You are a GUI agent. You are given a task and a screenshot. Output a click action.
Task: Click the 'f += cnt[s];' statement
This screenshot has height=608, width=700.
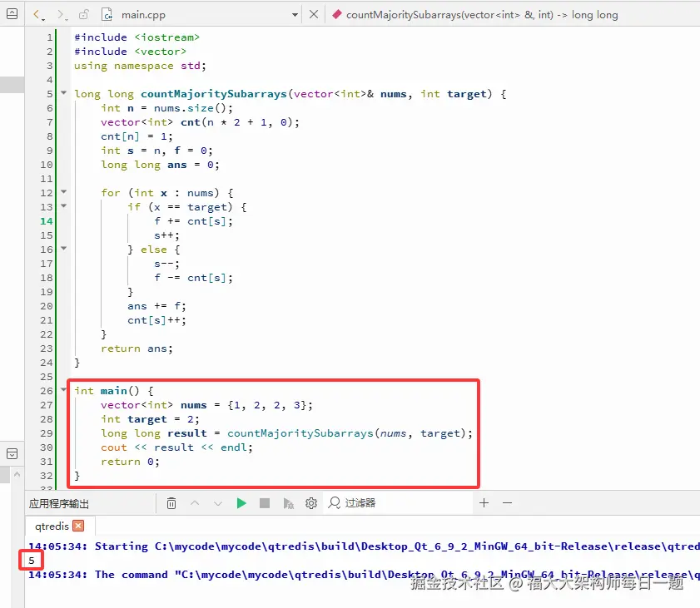pos(193,221)
